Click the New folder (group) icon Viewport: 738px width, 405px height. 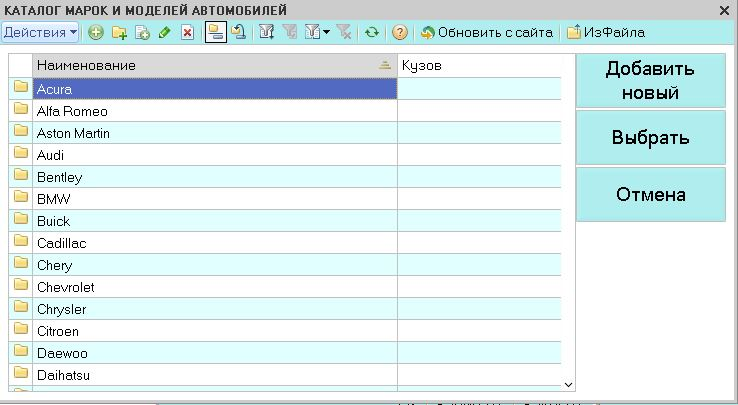(119, 32)
